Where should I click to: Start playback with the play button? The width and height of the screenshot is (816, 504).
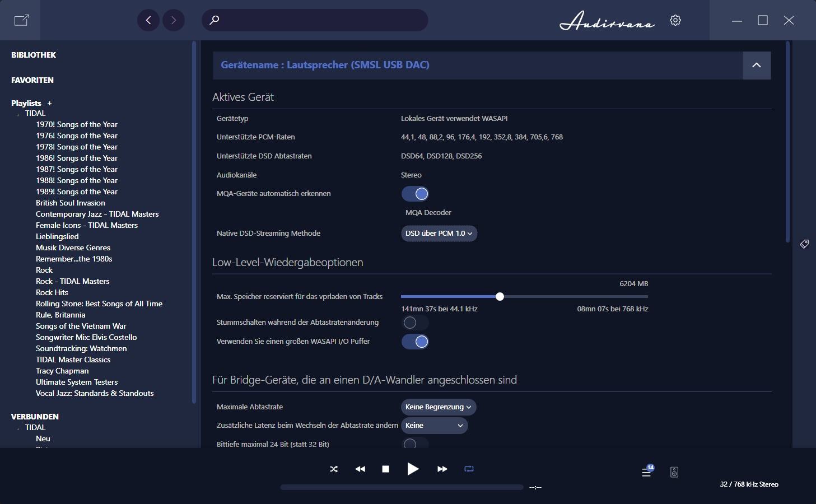point(413,469)
